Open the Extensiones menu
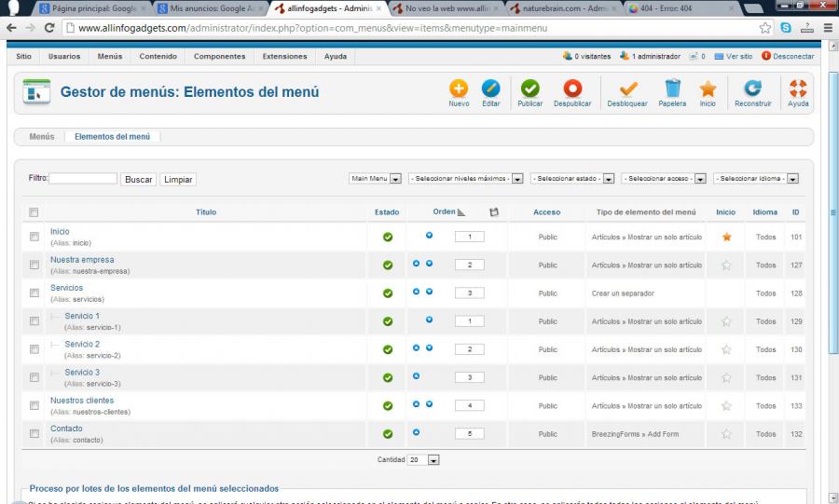839x504 pixels. [x=284, y=56]
